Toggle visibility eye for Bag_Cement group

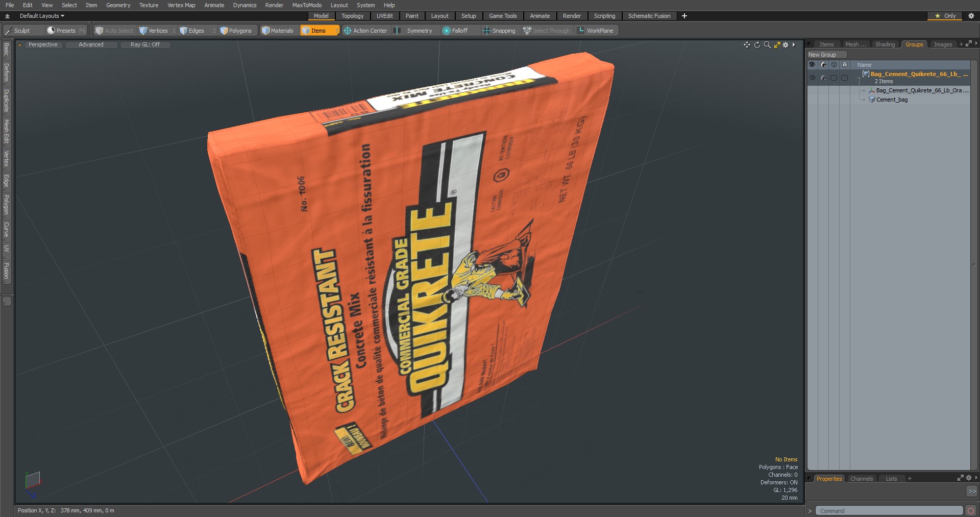[812, 78]
